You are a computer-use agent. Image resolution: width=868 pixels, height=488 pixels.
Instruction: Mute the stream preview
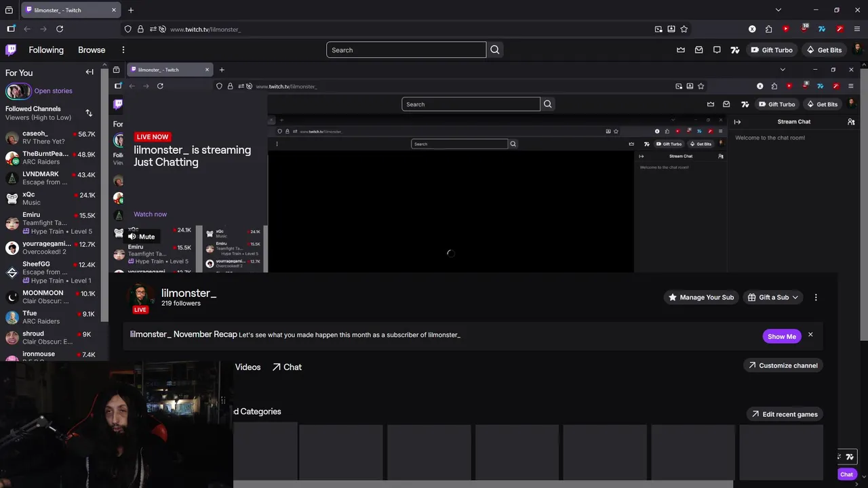141,237
